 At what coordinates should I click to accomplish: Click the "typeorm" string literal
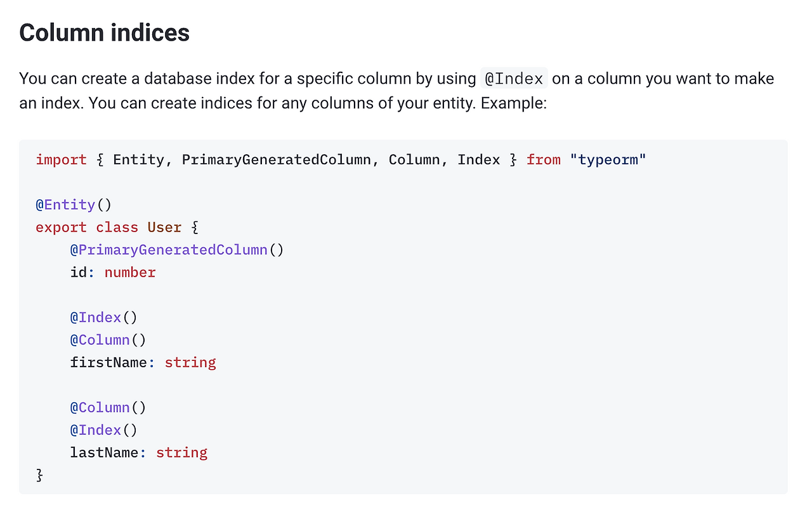pos(608,160)
